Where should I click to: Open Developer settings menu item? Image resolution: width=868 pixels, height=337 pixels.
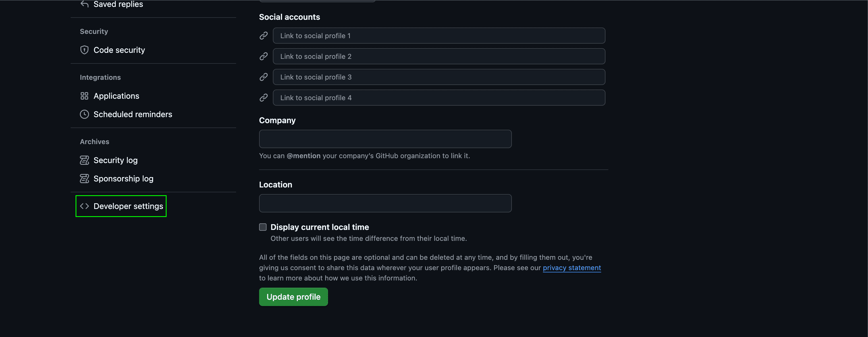point(128,206)
